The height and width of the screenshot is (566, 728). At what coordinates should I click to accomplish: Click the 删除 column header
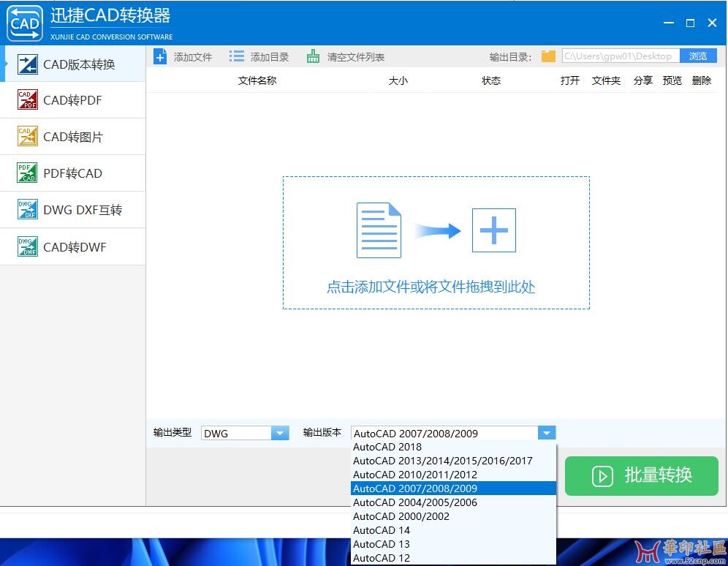(702, 80)
